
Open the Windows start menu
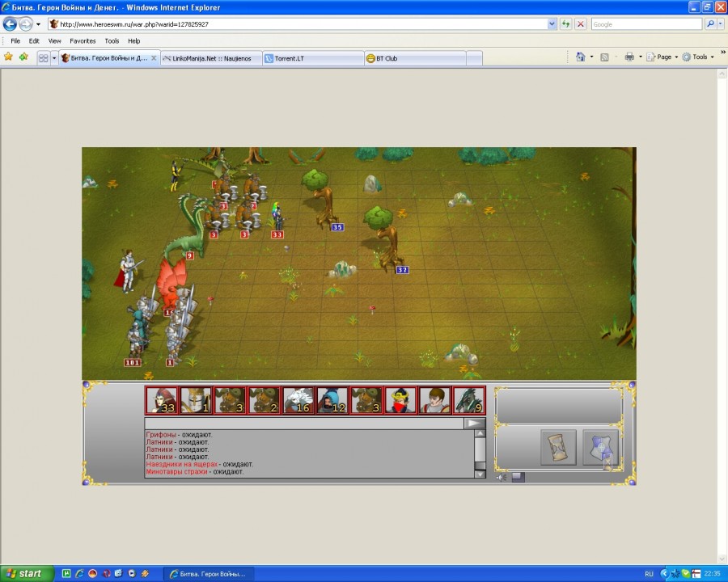(27, 574)
